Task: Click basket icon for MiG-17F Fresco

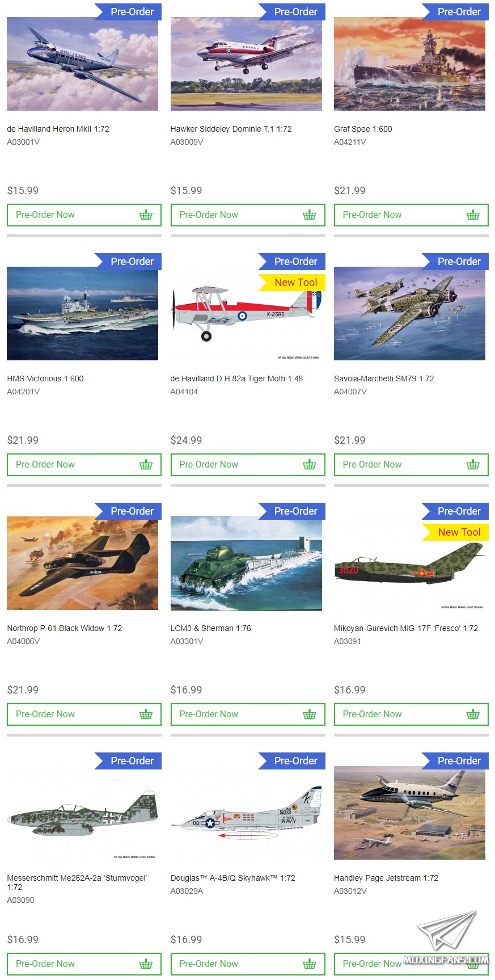Action: tap(473, 714)
